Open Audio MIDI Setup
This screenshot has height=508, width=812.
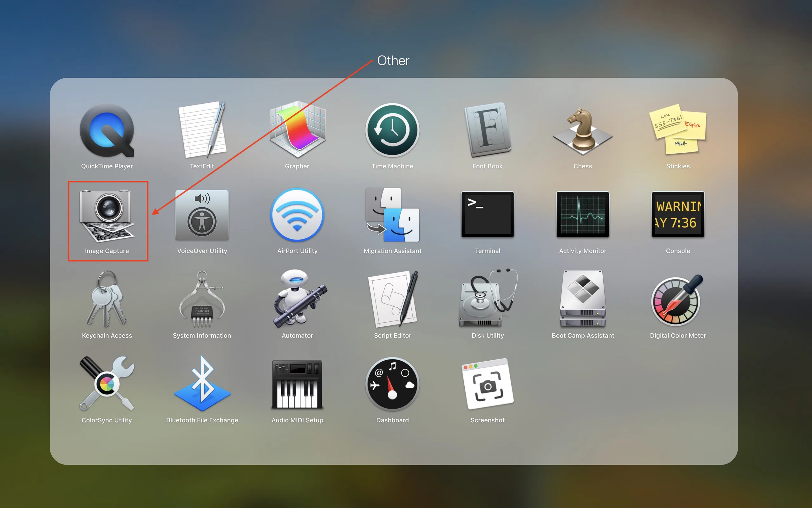coord(297,384)
